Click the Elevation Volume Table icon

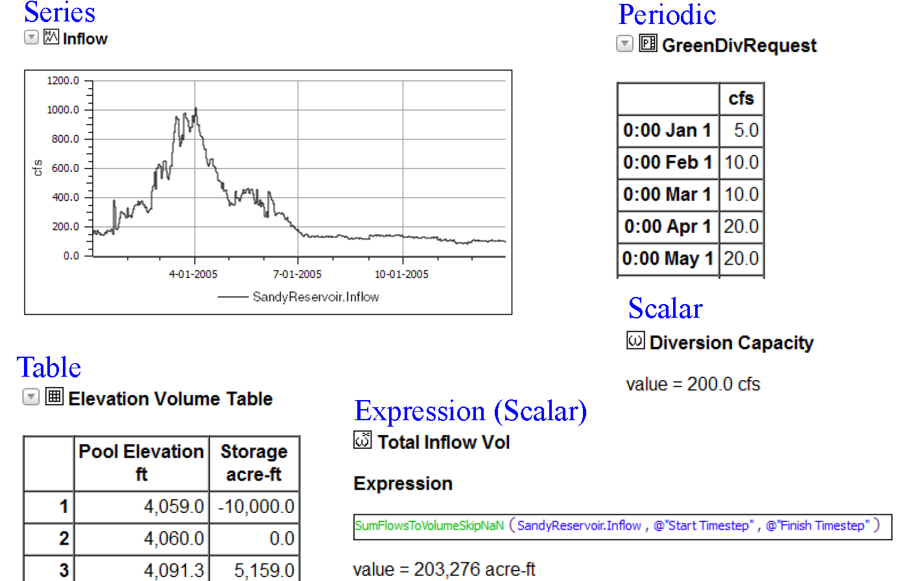[x=54, y=396]
